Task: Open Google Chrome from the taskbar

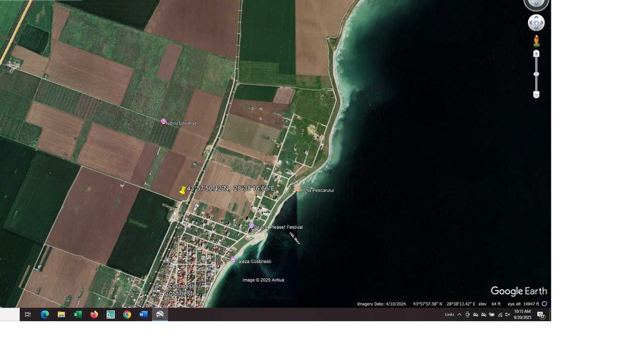Action: tap(127, 315)
